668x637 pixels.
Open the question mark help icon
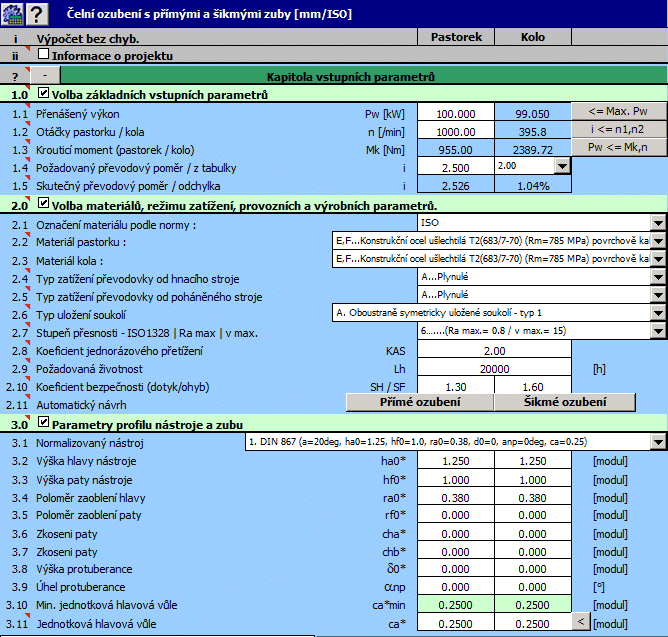37,13
